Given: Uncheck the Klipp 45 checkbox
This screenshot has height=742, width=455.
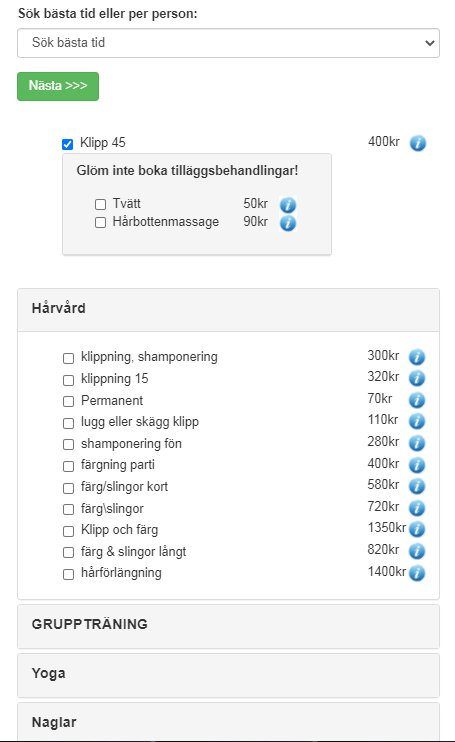Looking at the screenshot, I should pyautogui.click(x=68, y=144).
